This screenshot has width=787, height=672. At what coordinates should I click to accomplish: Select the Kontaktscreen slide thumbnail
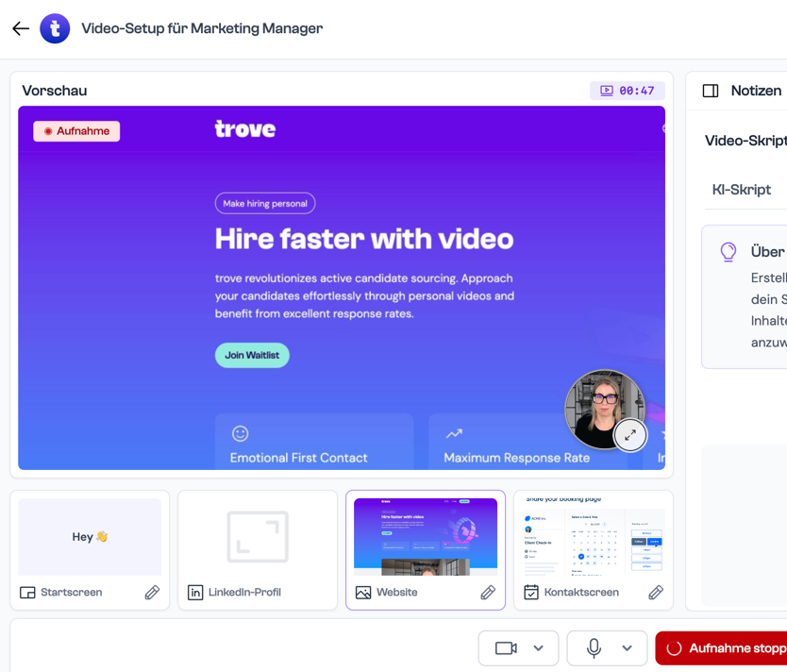594,536
